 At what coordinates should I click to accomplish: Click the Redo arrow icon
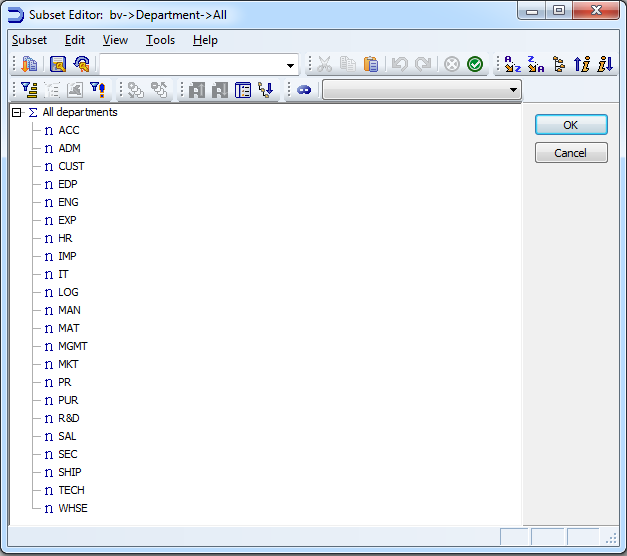(x=423, y=64)
